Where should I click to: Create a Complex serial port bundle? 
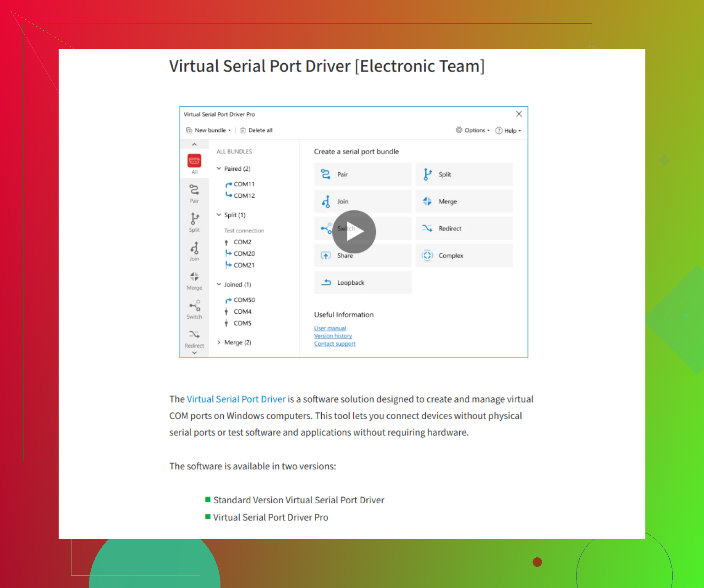[464, 255]
